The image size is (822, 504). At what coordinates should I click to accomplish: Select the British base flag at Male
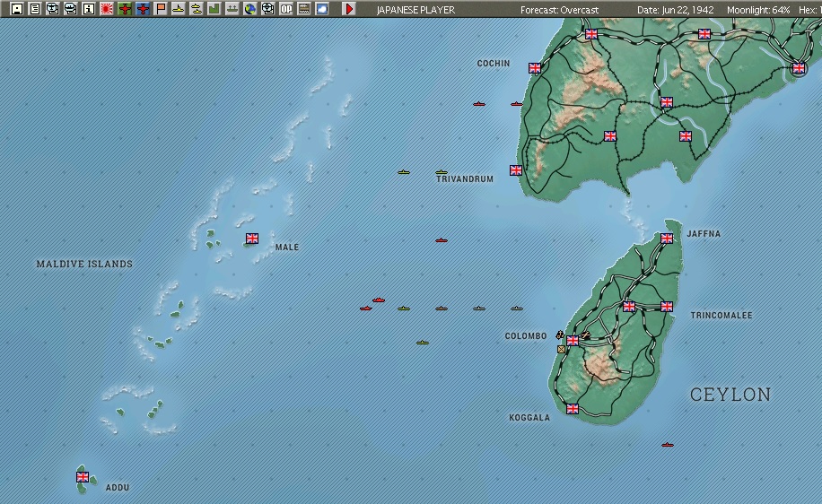point(252,239)
